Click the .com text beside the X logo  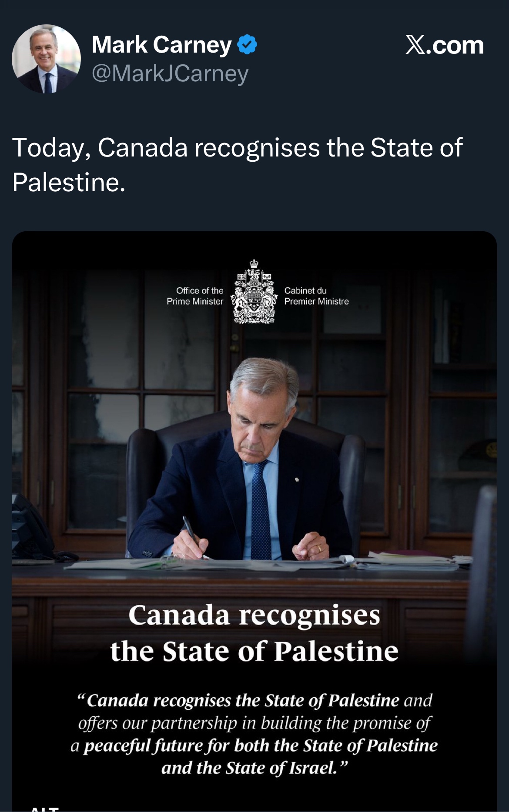(x=455, y=45)
